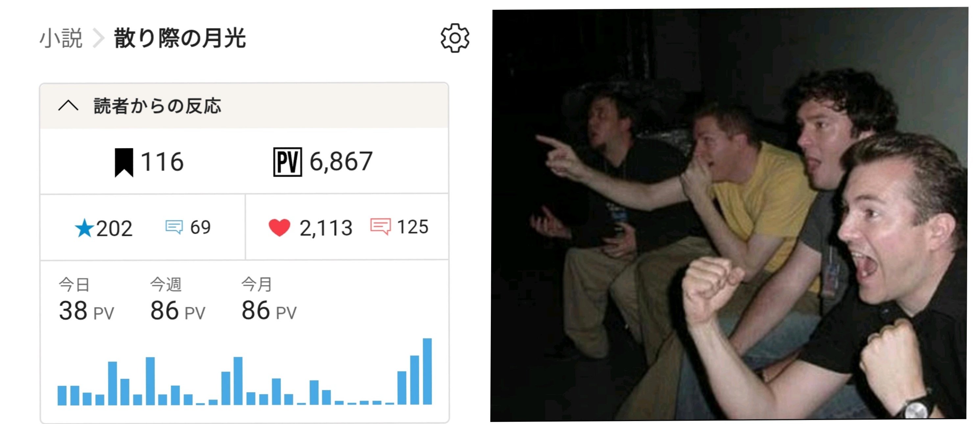Screen dimensions: 980x424
Task: Click the breadcrumb arrow after 小説
Action: point(99,38)
